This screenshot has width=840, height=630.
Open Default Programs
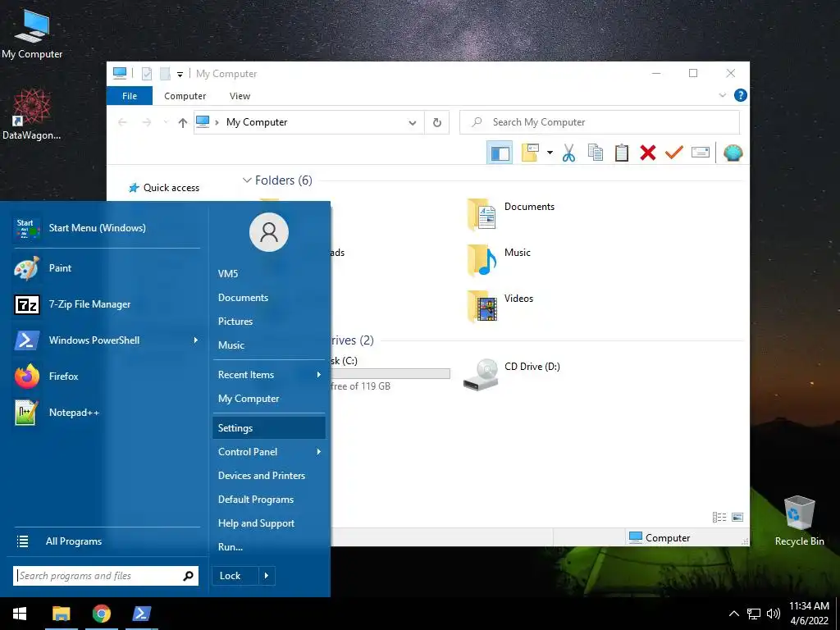click(269, 500)
